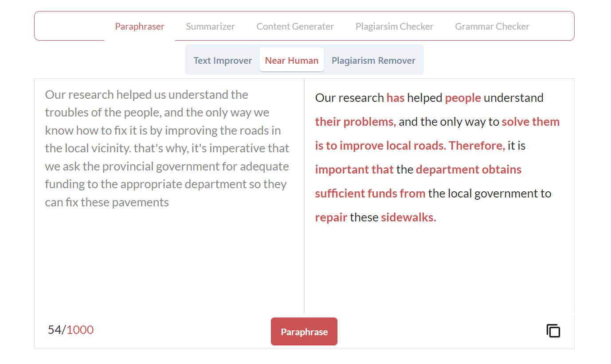The image size is (611, 364).
Task: Click the highlighted word "repair" in output
Action: (331, 217)
